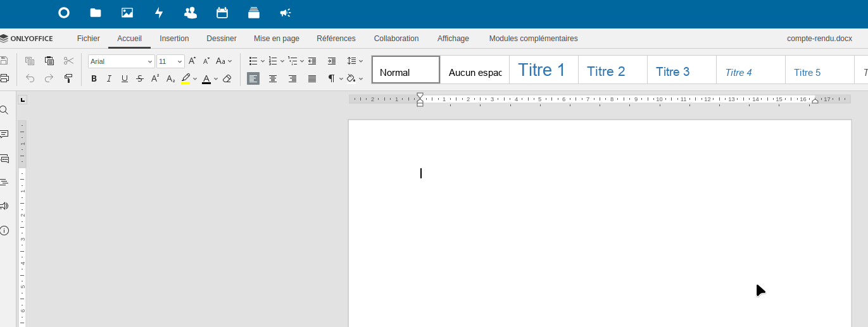Open the Calendar app icon
This screenshot has height=327, width=868.
pos(222,13)
